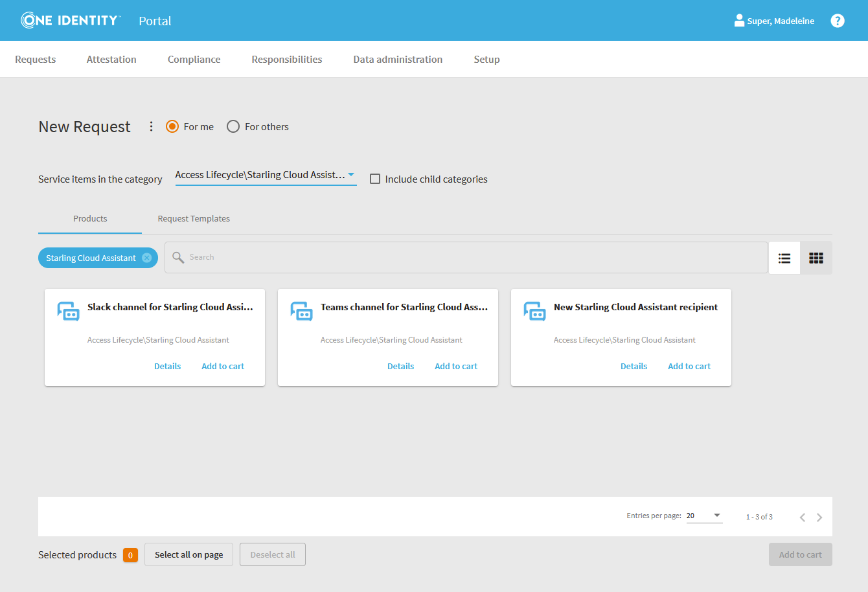Open the Attestation menu

click(111, 59)
